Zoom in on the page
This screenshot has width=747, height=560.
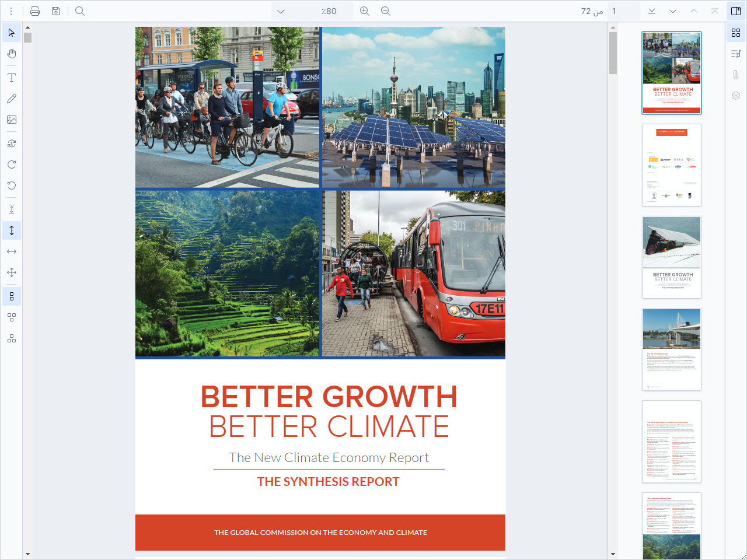coord(365,11)
